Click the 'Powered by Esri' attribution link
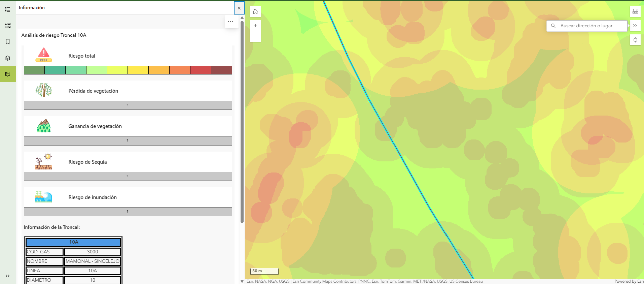Viewport: 644px width, 284px height. point(629,281)
